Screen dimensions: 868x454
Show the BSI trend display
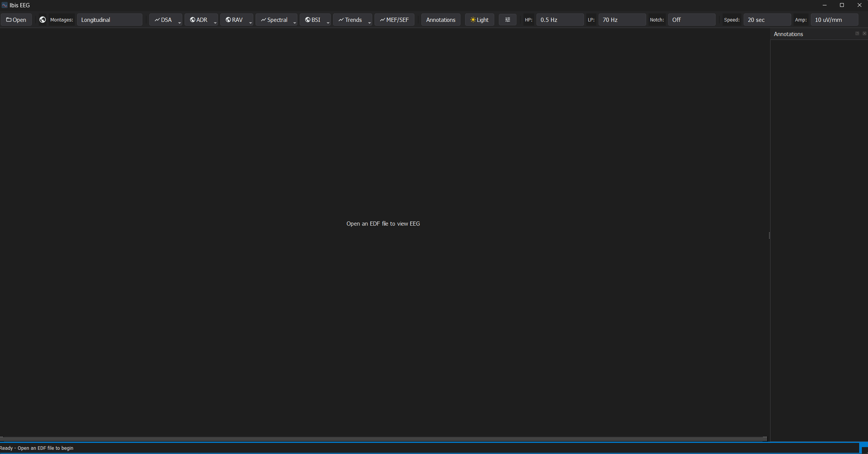313,20
